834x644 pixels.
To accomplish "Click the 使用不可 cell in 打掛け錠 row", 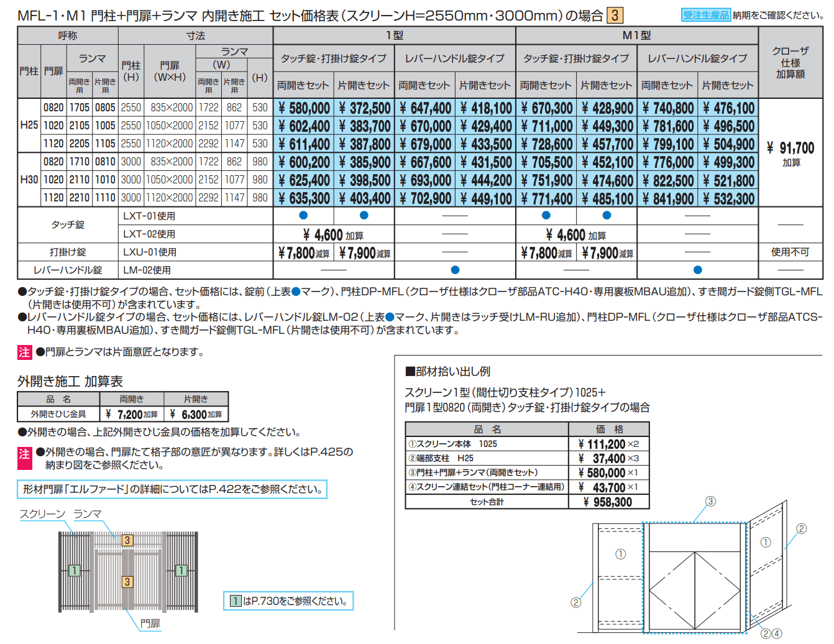I will 790,252.
